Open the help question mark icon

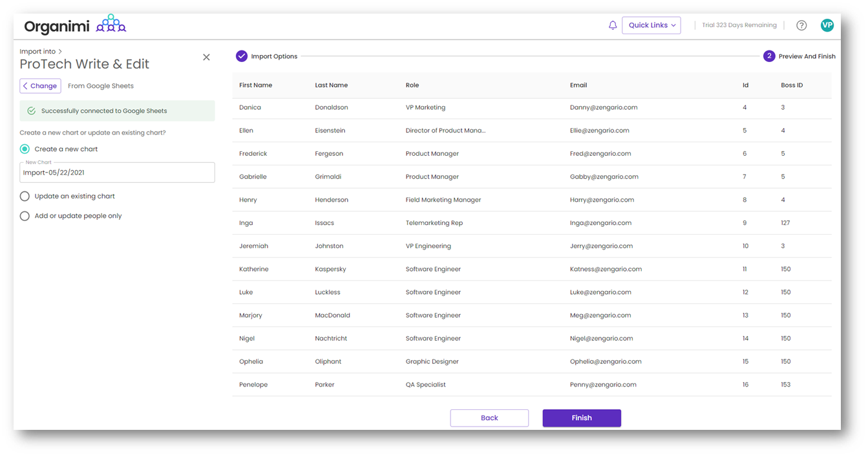click(801, 25)
